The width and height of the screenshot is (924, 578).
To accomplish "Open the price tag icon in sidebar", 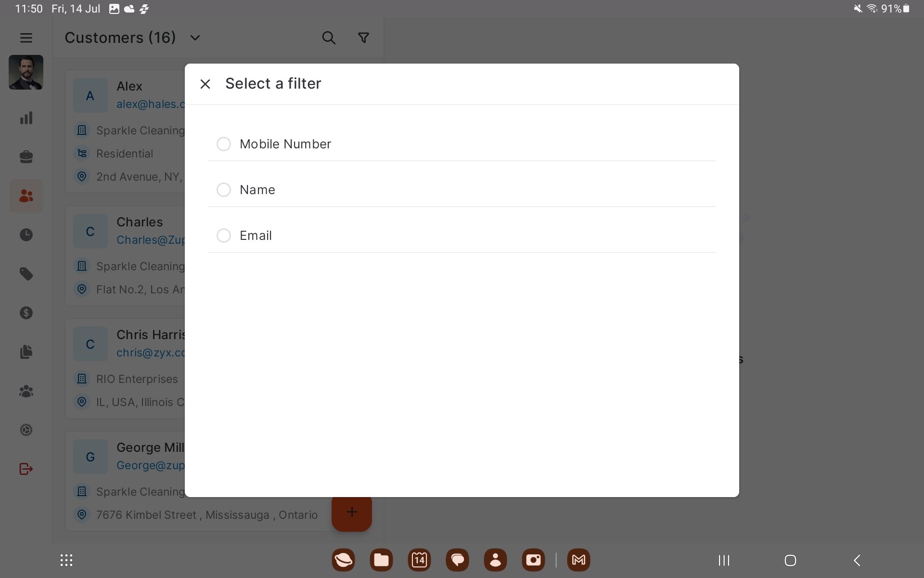I will tap(26, 274).
